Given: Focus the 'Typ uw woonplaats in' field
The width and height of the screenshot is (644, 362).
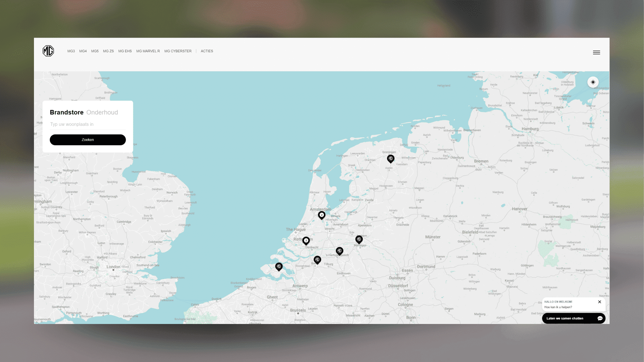Looking at the screenshot, I should (x=88, y=124).
